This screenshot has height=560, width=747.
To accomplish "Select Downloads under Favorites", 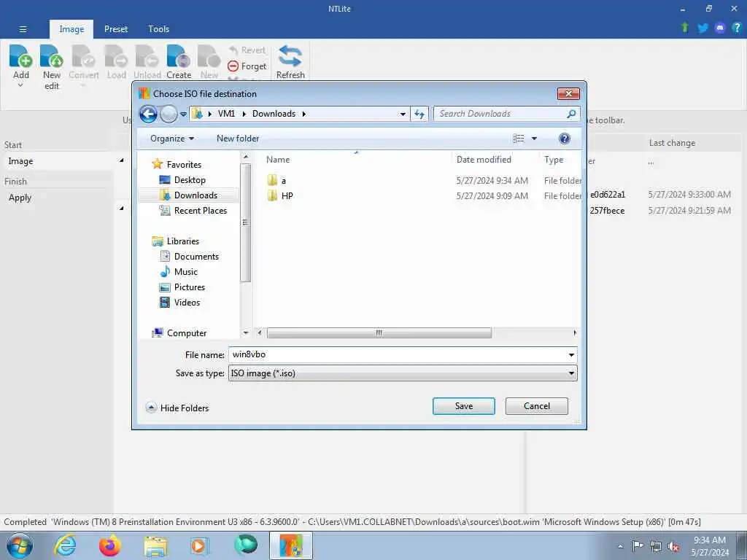I will 189,195.
